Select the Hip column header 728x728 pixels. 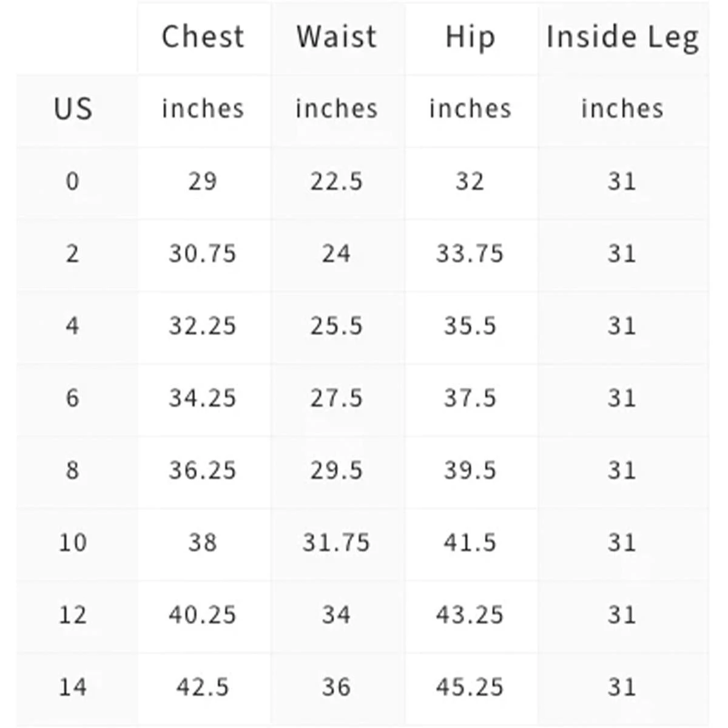[x=470, y=37]
